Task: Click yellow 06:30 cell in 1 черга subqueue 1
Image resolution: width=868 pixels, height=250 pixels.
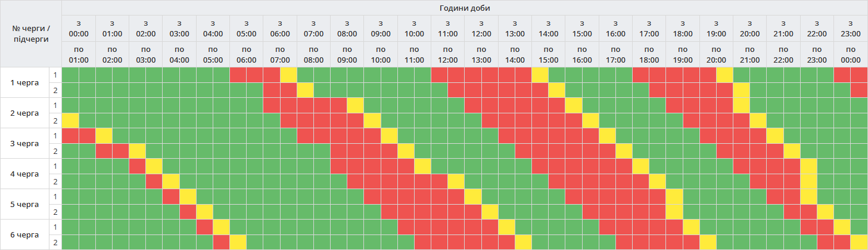Action: point(289,75)
